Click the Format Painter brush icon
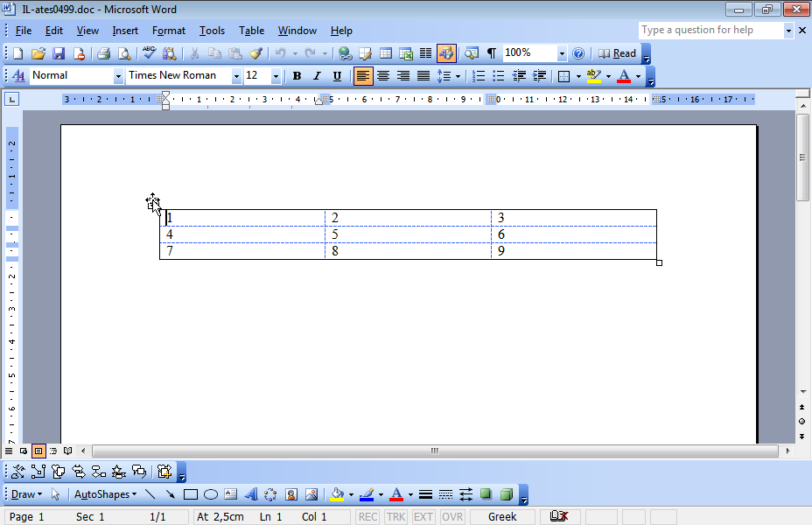Viewport: 812px width, 525px height. coord(255,54)
